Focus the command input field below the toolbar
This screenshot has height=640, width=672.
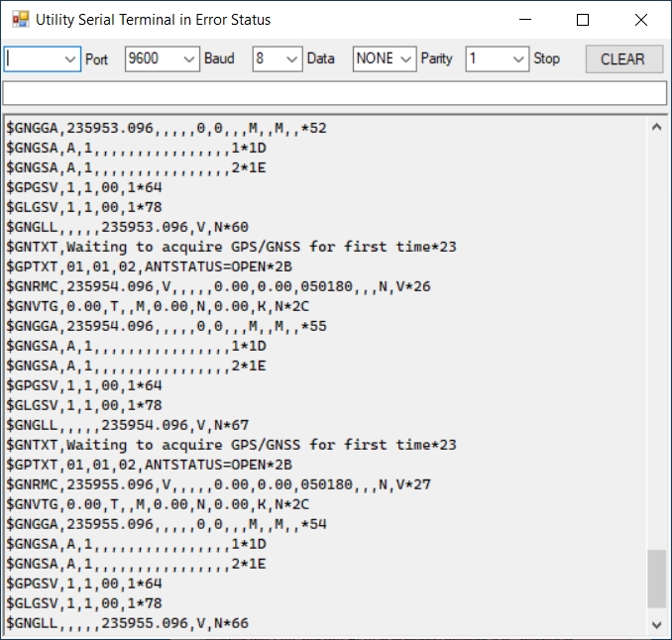(335, 93)
